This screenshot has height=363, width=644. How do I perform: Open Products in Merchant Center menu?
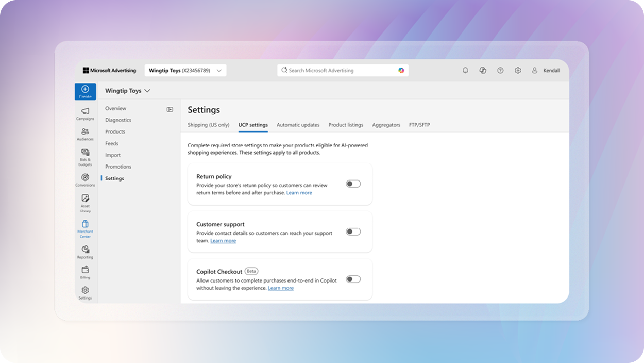pyautogui.click(x=115, y=131)
